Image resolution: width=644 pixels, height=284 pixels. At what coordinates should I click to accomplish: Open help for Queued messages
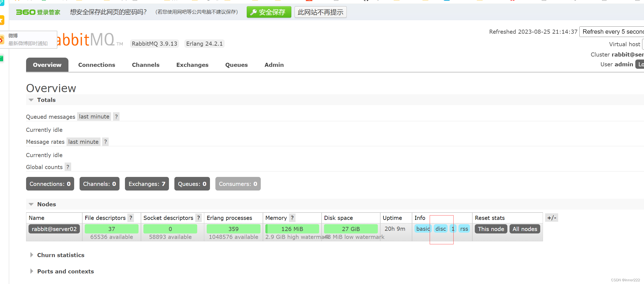(x=116, y=117)
